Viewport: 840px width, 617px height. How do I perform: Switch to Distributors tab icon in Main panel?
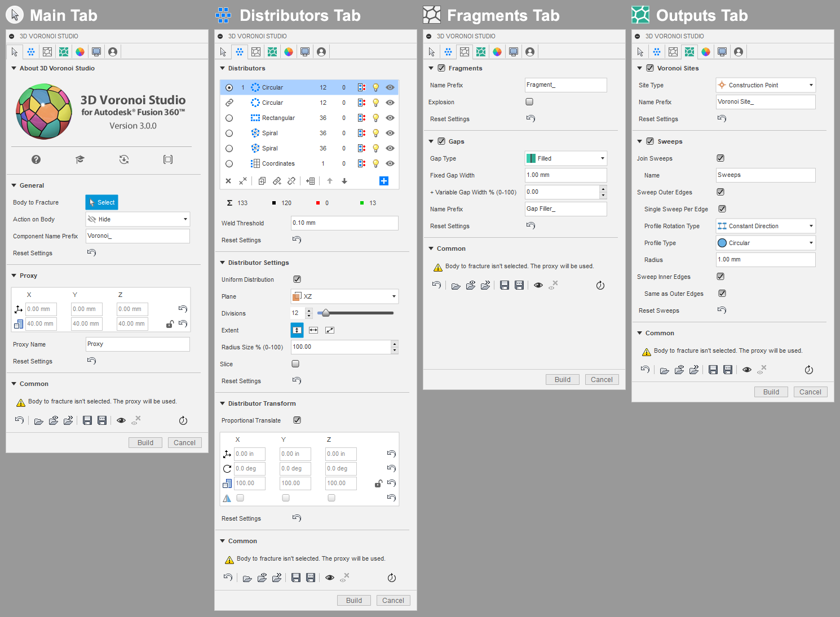(31, 52)
